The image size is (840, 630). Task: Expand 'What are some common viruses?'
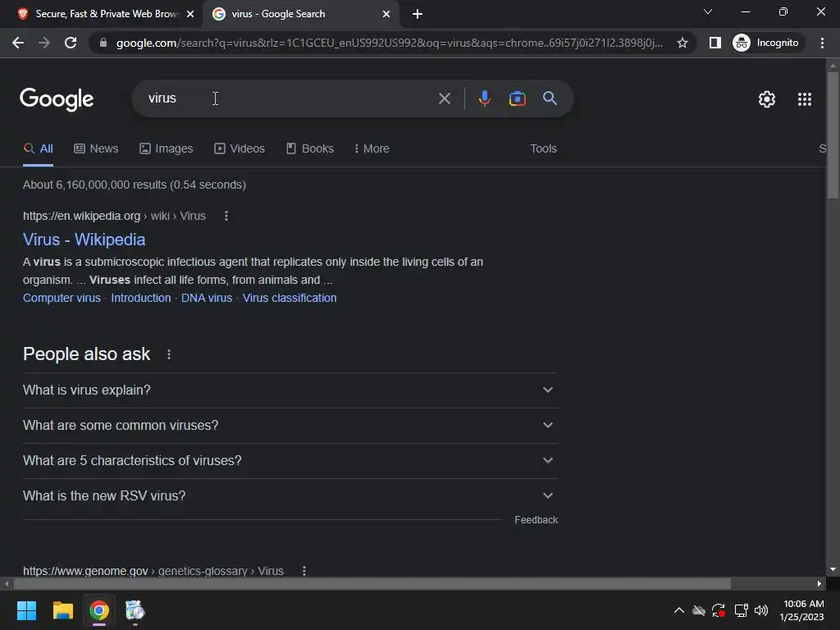290,426
